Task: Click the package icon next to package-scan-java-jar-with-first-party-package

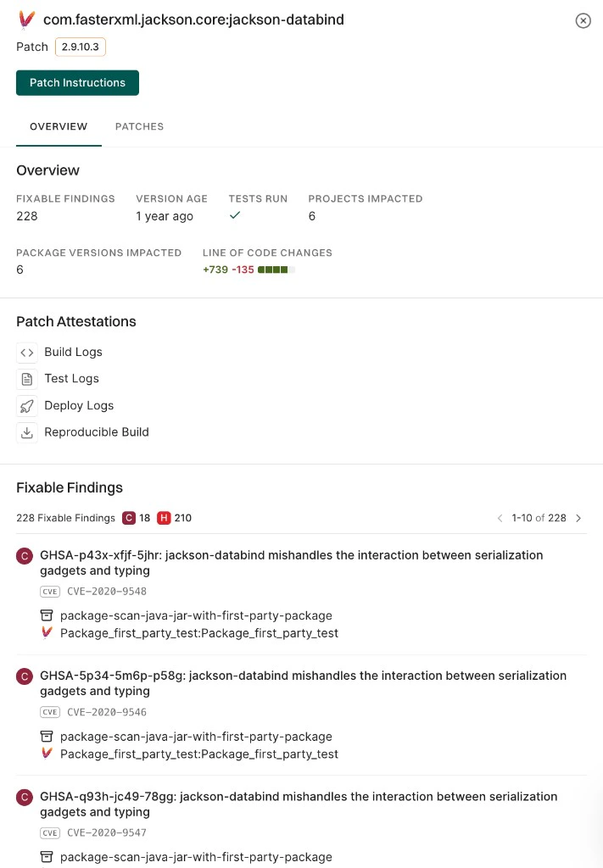Action: pyautogui.click(x=47, y=615)
